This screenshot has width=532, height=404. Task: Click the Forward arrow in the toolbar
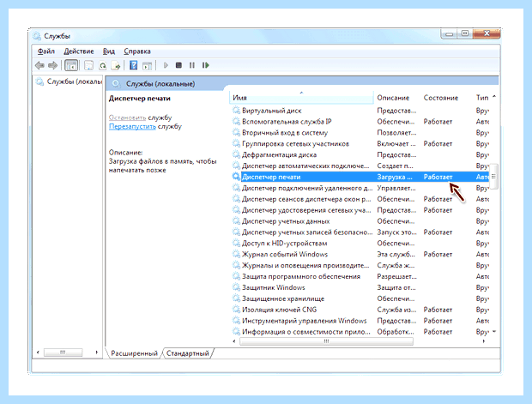click(52, 65)
